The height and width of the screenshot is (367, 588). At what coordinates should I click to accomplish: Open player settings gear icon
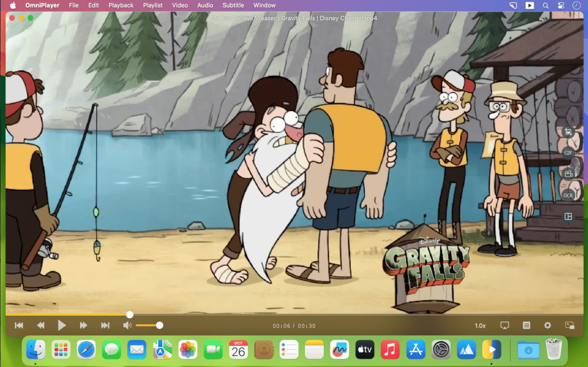pos(547,325)
